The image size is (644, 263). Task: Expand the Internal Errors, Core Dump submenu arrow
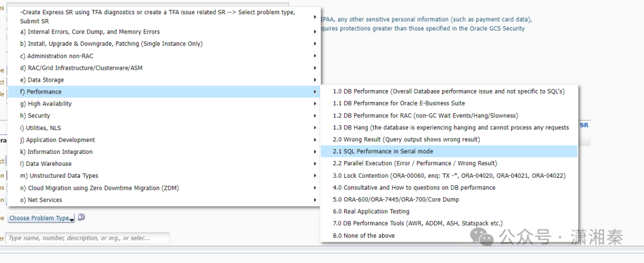point(315,32)
